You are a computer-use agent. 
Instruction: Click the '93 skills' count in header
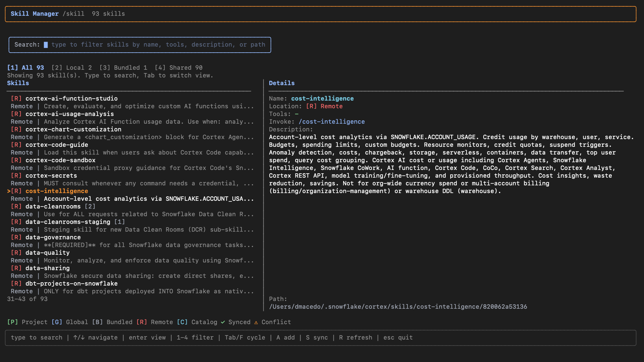point(108,14)
